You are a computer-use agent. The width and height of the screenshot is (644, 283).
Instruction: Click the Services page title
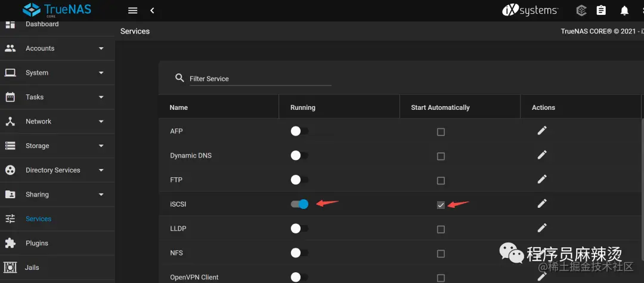coord(135,31)
